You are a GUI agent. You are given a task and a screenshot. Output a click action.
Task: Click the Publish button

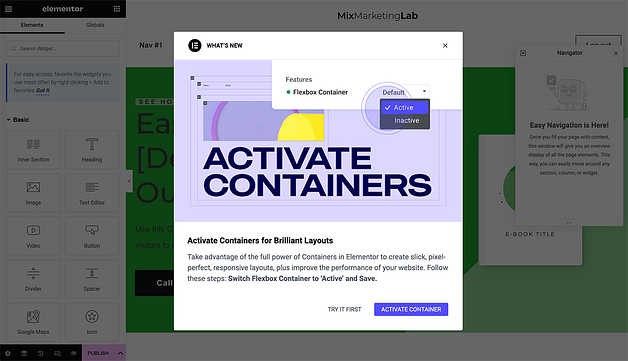pyautogui.click(x=98, y=353)
